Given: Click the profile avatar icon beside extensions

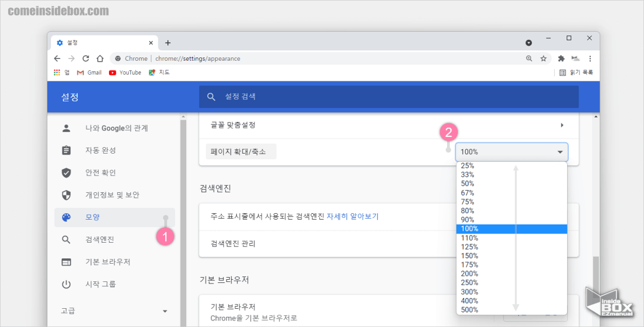Looking at the screenshot, I should coord(576,59).
